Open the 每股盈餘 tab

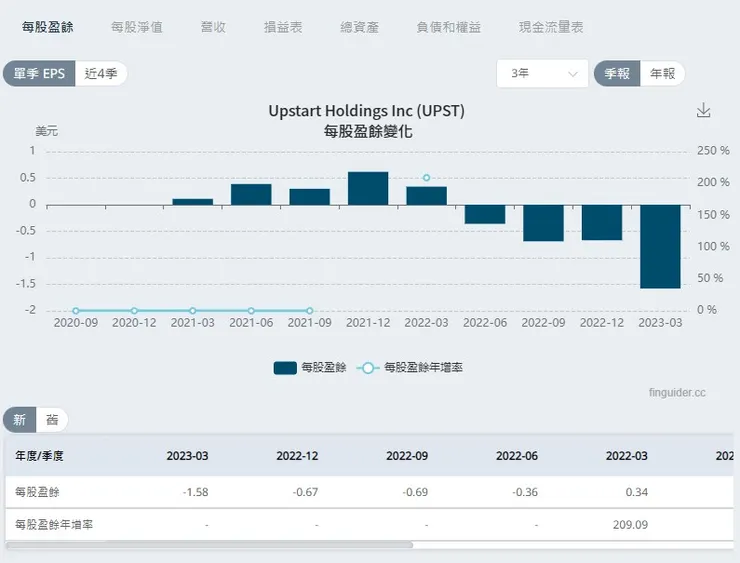[x=48, y=27]
